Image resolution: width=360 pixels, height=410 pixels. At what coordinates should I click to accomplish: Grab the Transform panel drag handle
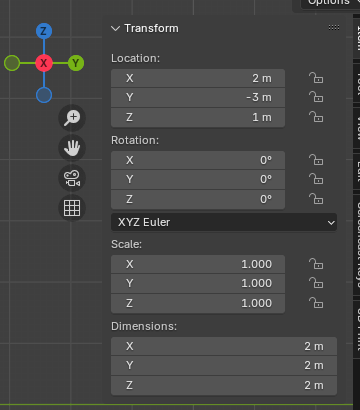(334, 28)
